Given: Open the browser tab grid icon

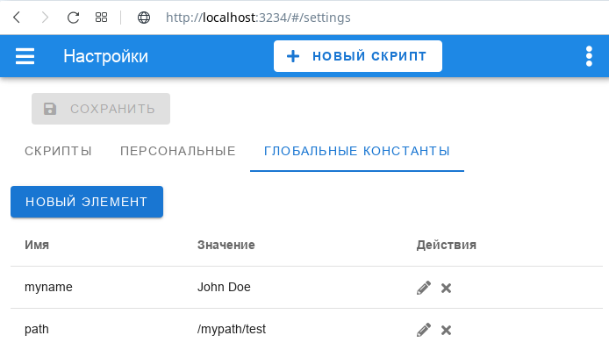Looking at the screenshot, I should (102, 18).
